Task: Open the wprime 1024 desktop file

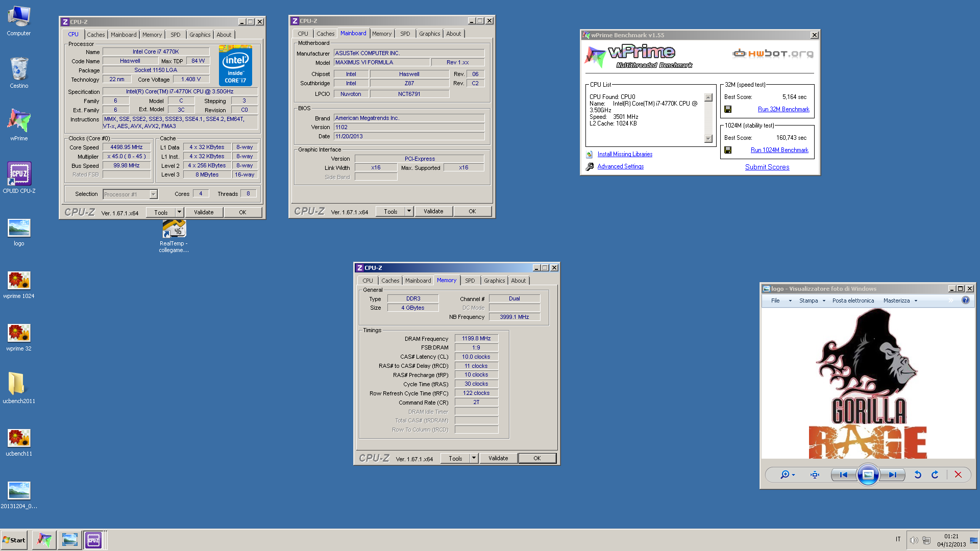Action: pyautogui.click(x=19, y=285)
